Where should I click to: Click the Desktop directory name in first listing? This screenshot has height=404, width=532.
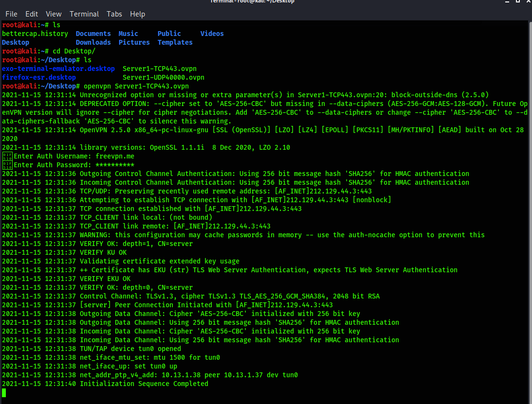click(x=16, y=42)
